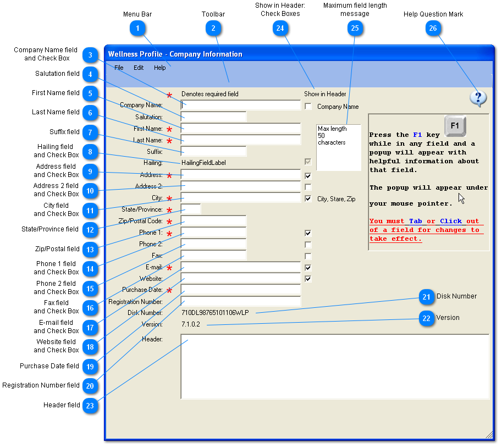The image size is (502, 448).
Task: Toggle the Company Name show-in-header checkbox
Action: [308, 106]
